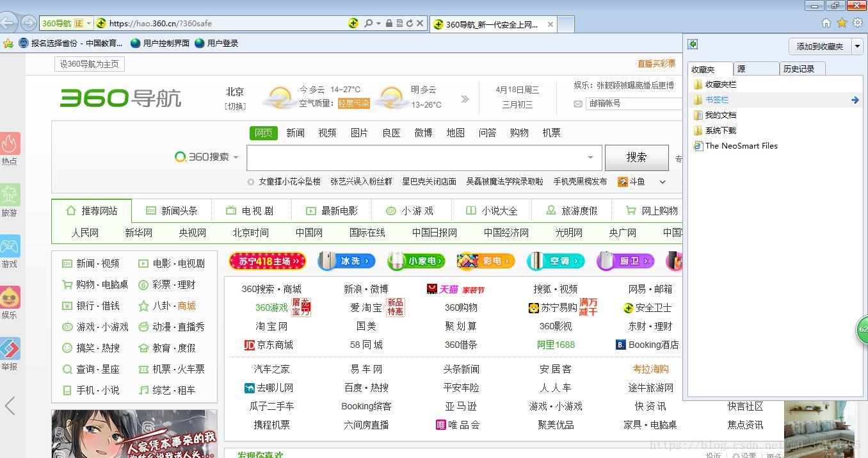The image size is (868, 458).
Task: Collapse sidebar with left chevron arrow
Action: pyautogui.click(x=10, y=405)
